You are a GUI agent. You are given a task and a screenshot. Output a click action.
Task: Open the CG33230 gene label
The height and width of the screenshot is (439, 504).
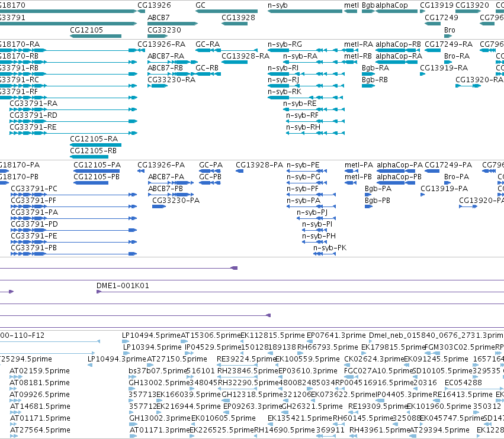[x=164, y=30]
